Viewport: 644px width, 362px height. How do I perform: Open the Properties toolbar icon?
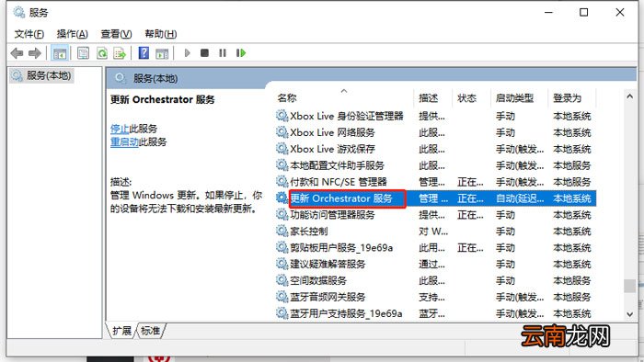83,53
